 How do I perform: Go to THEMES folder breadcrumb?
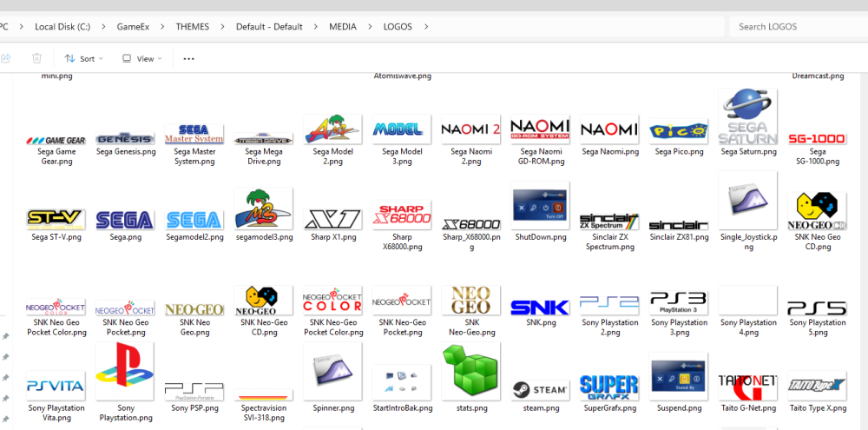tap(193, 27)
